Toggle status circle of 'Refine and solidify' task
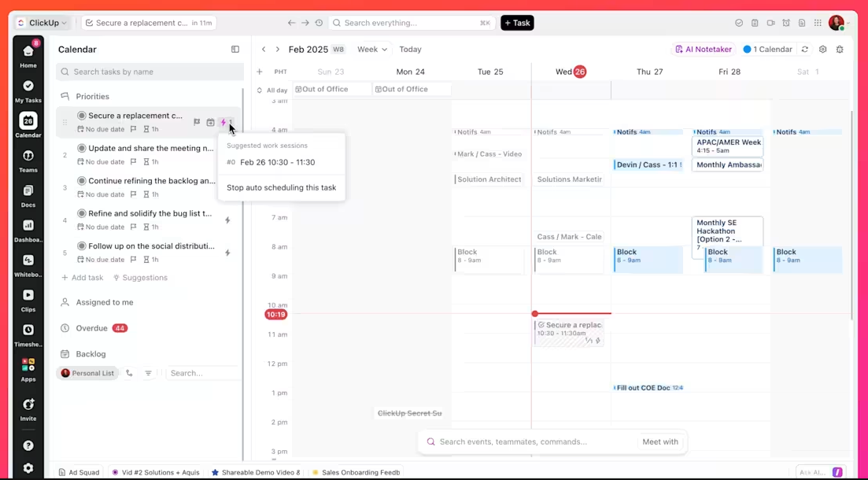This screenshot has width=868, height=480. (82, 214)
